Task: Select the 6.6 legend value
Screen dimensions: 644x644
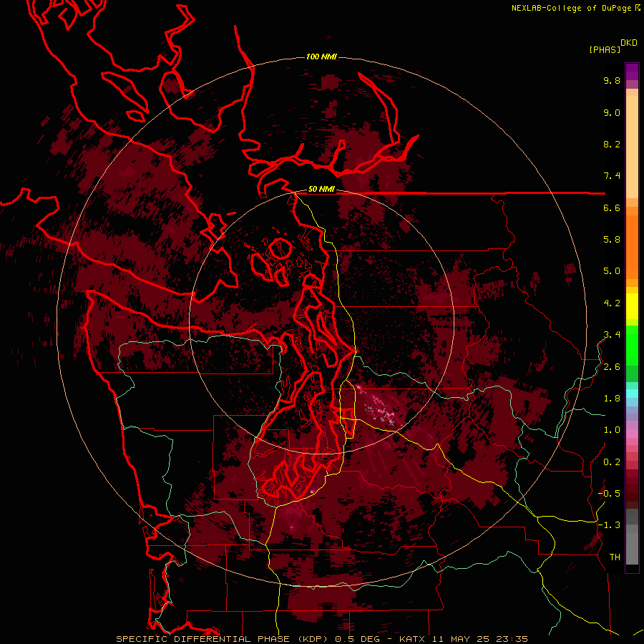Action: tap(612, 208)
